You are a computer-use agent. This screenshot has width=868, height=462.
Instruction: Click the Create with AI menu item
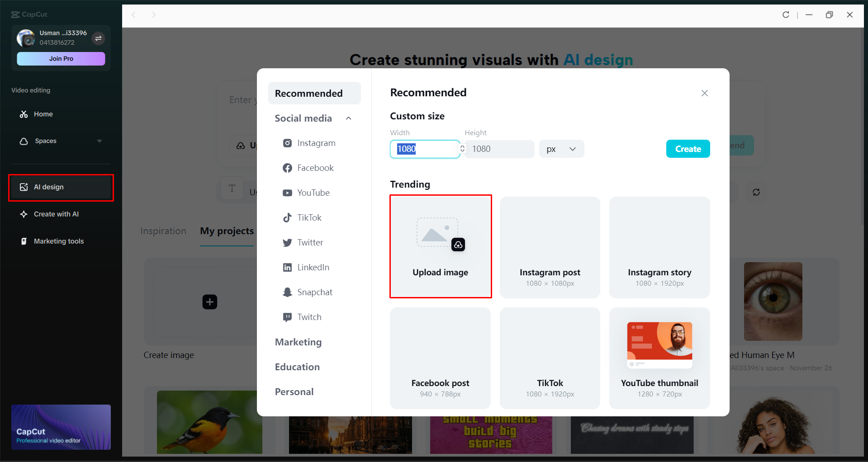coord(61,214)
